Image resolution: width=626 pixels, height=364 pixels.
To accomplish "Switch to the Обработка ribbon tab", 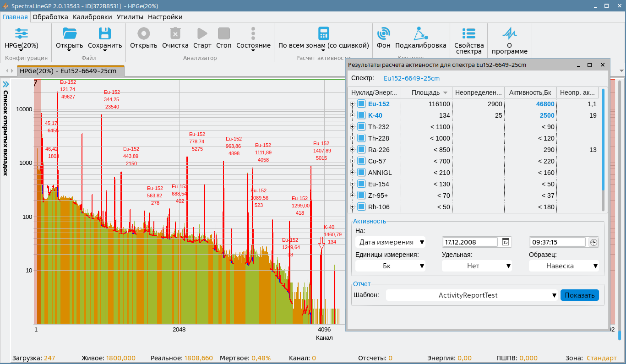I will click(x=50, y=17).
